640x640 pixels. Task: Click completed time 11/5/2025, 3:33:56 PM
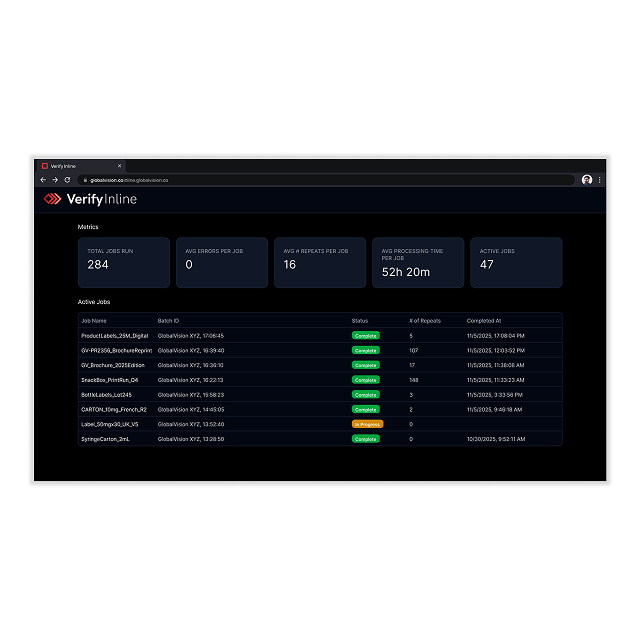[495, 395]
